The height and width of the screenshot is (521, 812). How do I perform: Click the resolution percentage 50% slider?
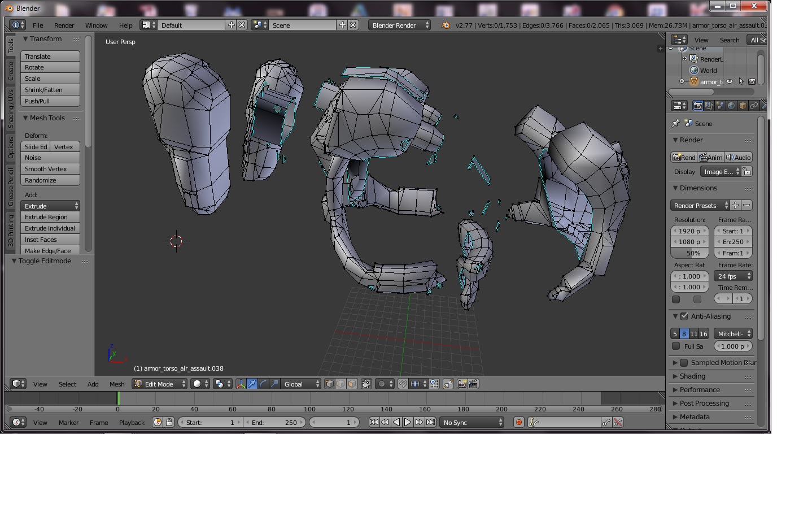[689, 253]
